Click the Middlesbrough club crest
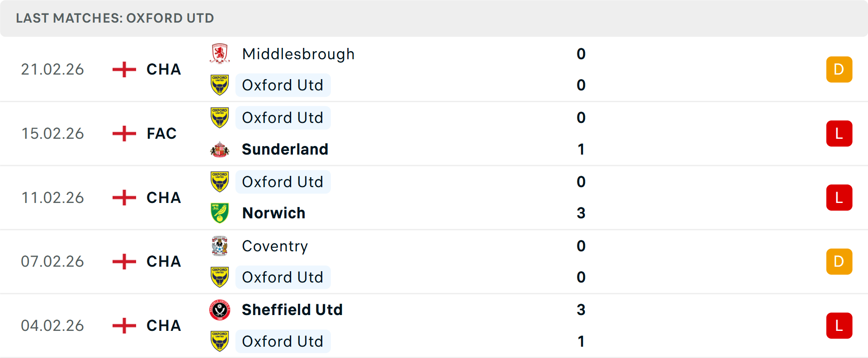This screenshot has width=868, height=358. coord(220,54)
